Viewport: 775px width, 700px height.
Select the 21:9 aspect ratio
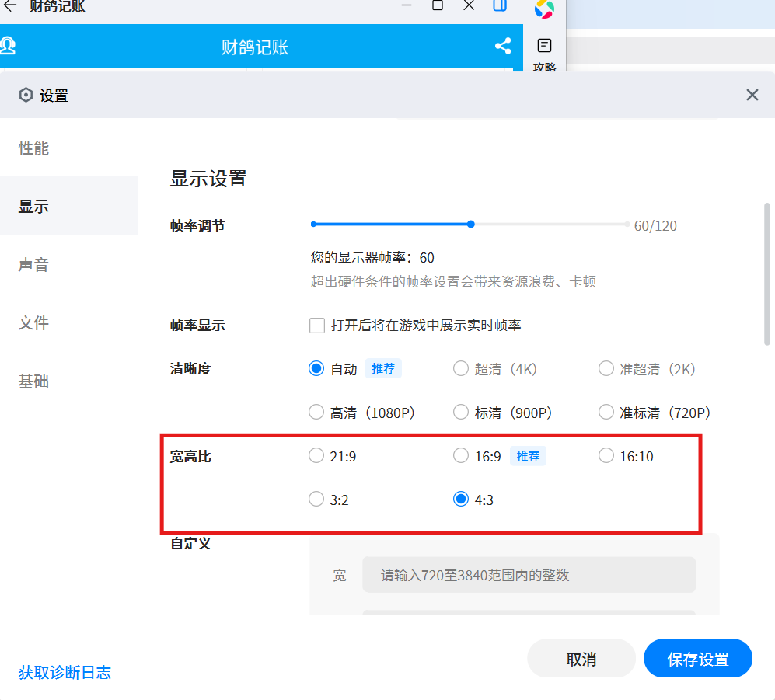tap(316, 456)
